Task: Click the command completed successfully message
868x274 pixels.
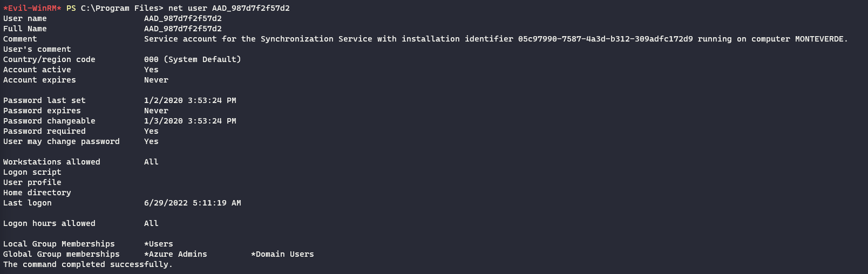Action: 87,264
